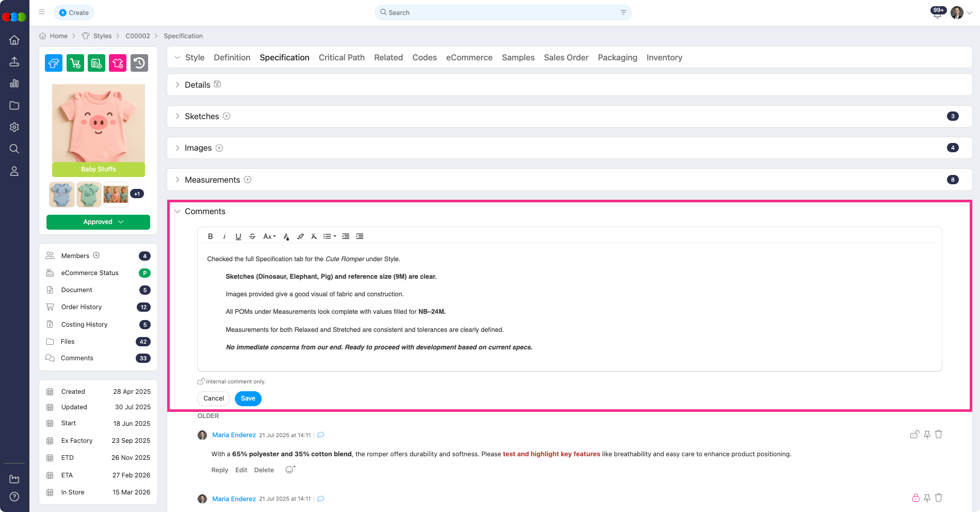The width and height of the screenshot is (980, 512).
Task: Save the comment
Action: point(248,398)
